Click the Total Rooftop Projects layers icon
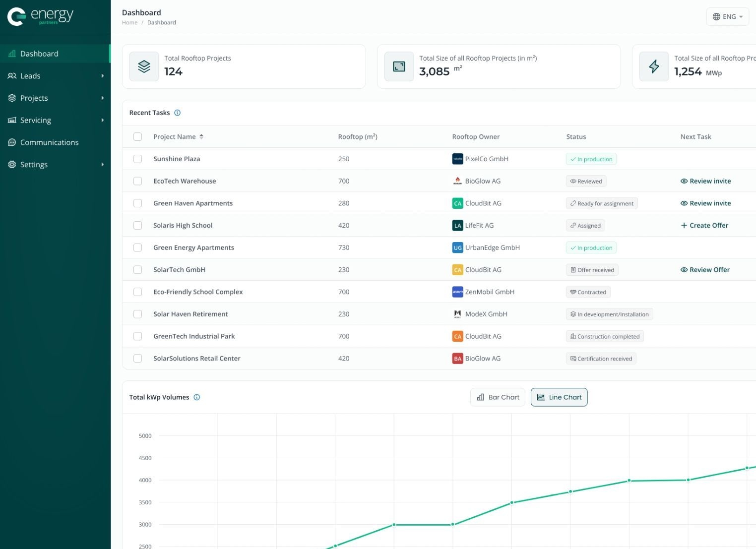Image resolution: width=756 pixels, height=549 pixels. (x=144, y=66)
